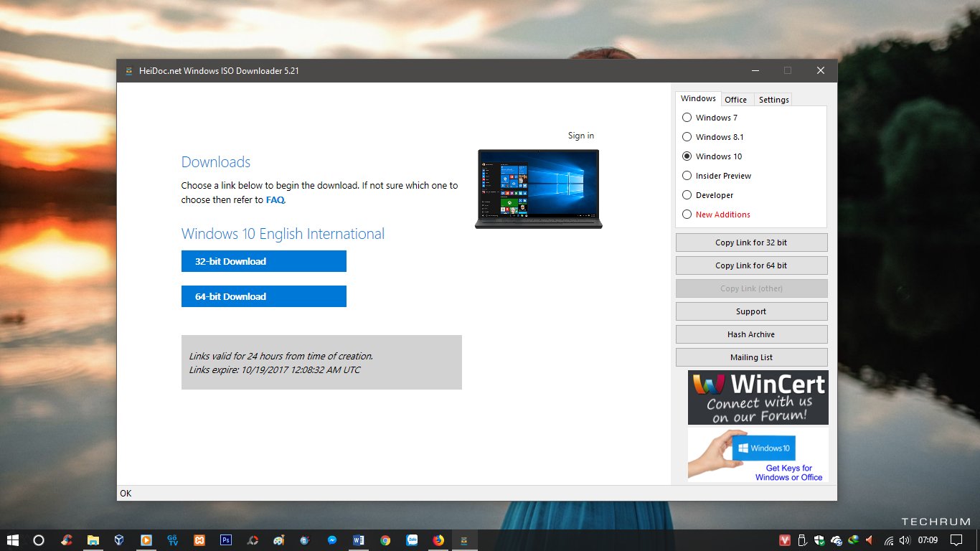This screenshot has width=980, height=551.
Task: Open Google Chrome from the taskbar
Action: tap(385, 540)
